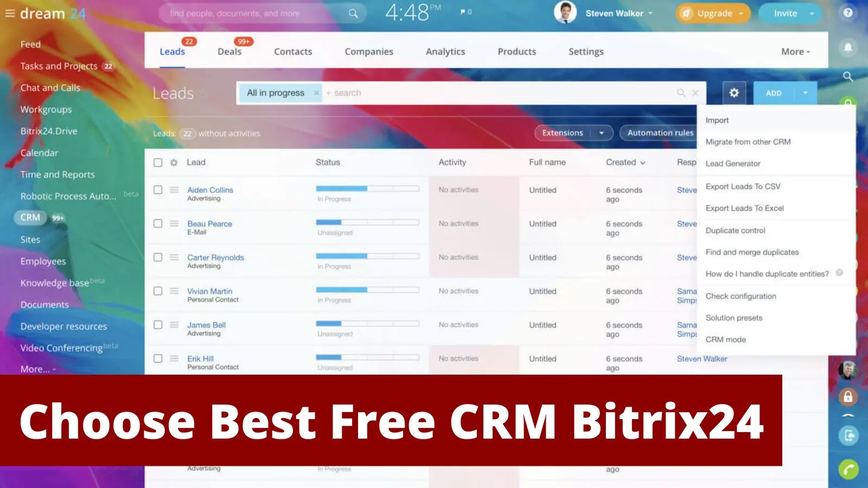Click the dream 24 logo

point(53,13)
